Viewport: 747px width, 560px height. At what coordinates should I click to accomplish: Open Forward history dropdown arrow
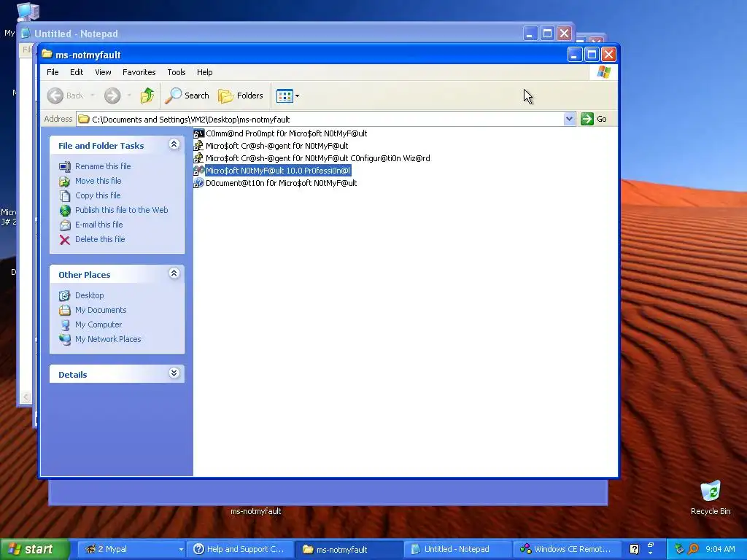pyautogui.click(x=129, y=96)
